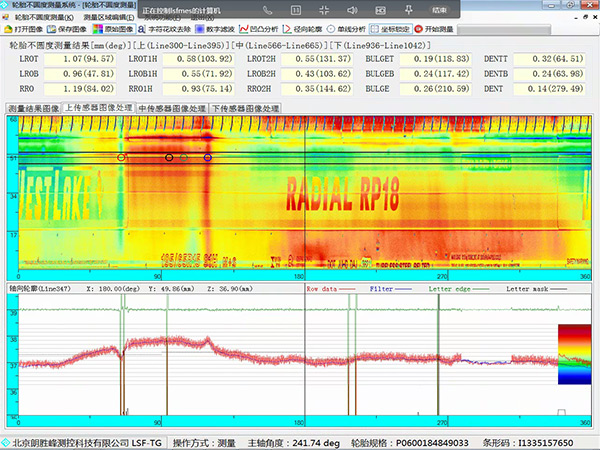Click the 轮胎规格 P0600184849033 status entry
This screenshot has height=450, width=600.
409,443
